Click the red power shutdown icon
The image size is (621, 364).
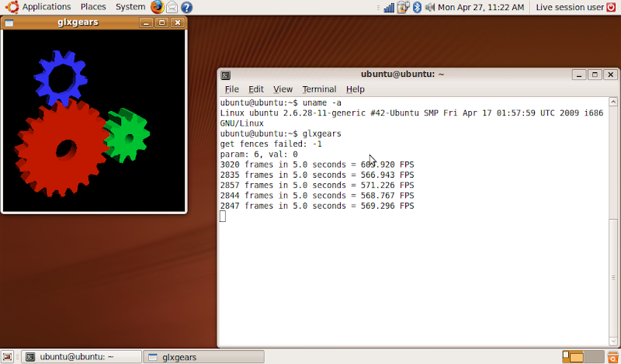tap(611, 7)
